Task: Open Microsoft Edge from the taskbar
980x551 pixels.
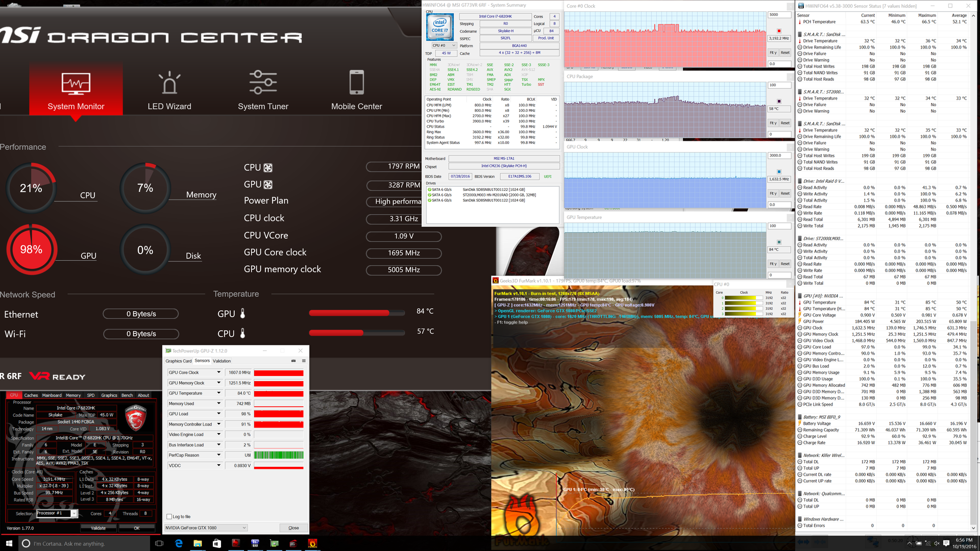Action: [x=179, y=543]
